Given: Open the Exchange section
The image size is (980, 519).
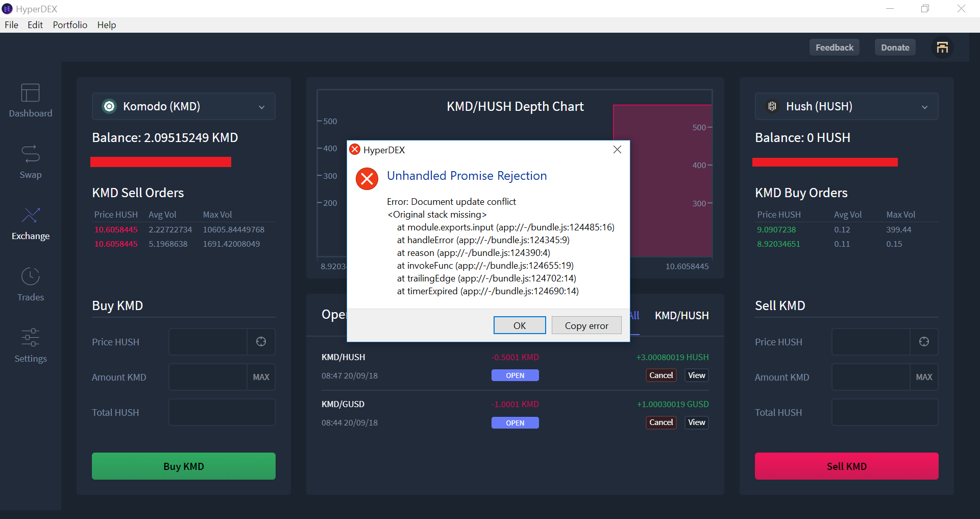Looking at the screenshot, I should (x=30, y=223).
